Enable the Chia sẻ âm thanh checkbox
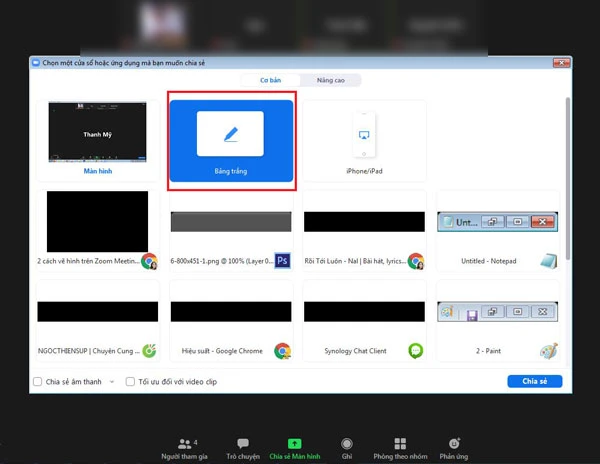Image resolution: width=600 pixels, height=464 pixels. coord(38,382)
